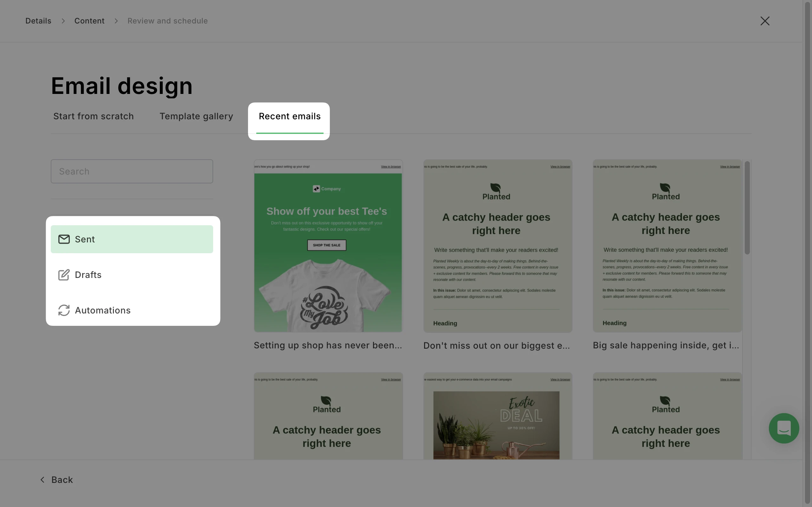Go to Details breadcrumb step
This screenshot has width=812, height=507.
coord(38,21)
